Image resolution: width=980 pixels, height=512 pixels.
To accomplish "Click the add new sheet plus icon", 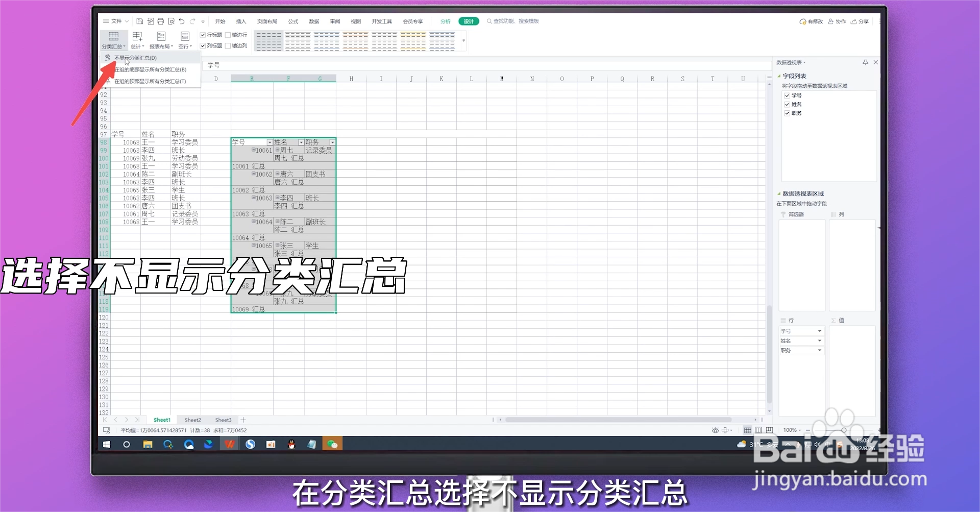I will coord(243,420).
